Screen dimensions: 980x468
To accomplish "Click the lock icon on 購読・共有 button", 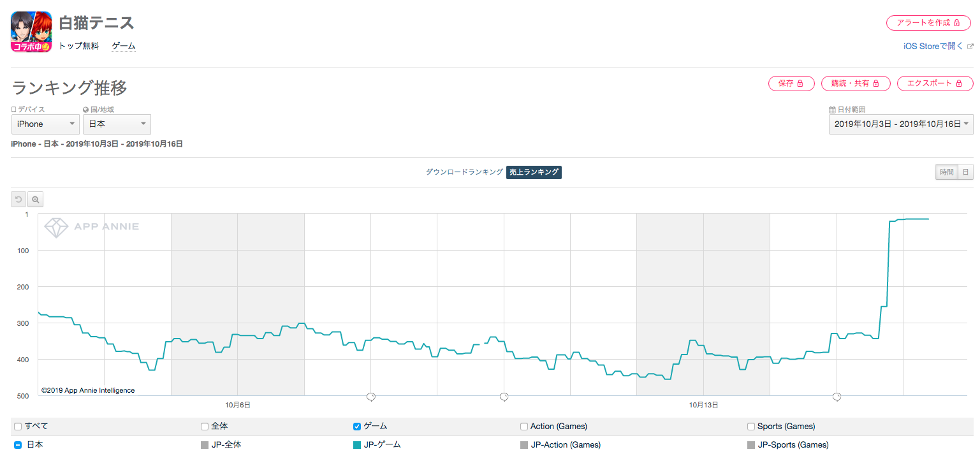I will point(876,83).
